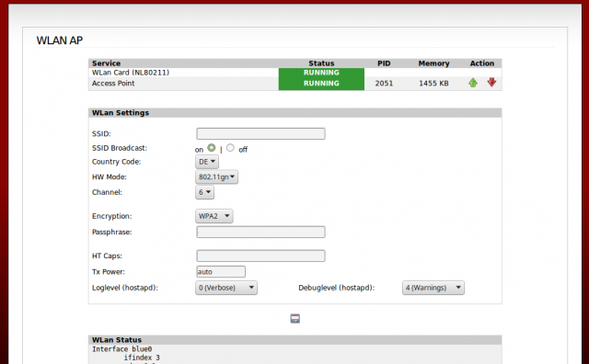Click the Loglevel (hostapd) label
Viewport: 589px width, 364px height.
[125, 288]
